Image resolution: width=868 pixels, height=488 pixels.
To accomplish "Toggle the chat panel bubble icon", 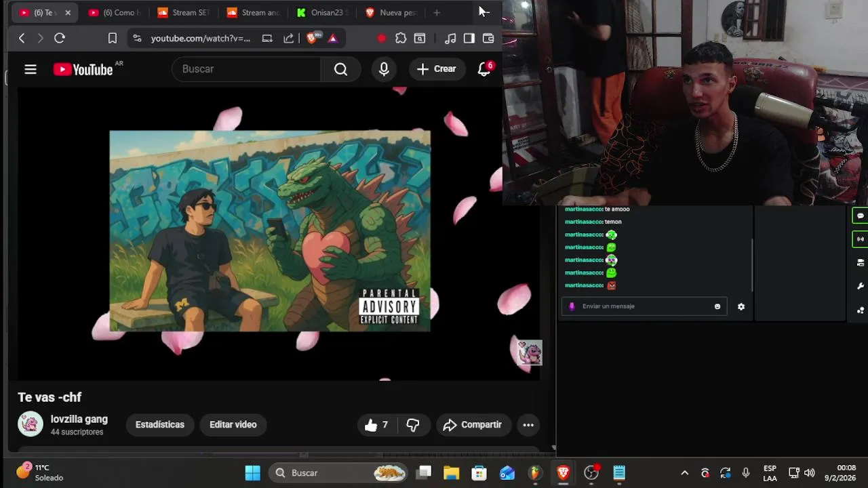I will pyautogui.click(x=860, y=216).
